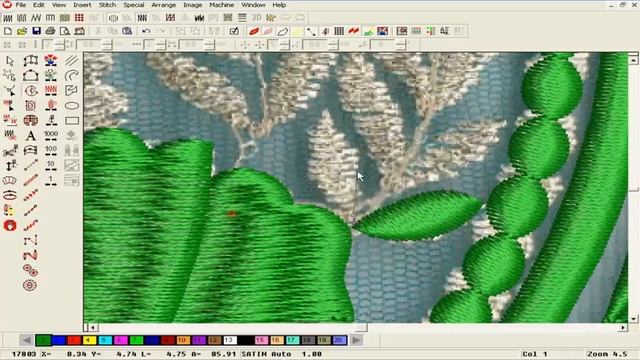This screenshot has height=360, width=640.
Task: Open the Arrange menu
Action: pos(164,5)
